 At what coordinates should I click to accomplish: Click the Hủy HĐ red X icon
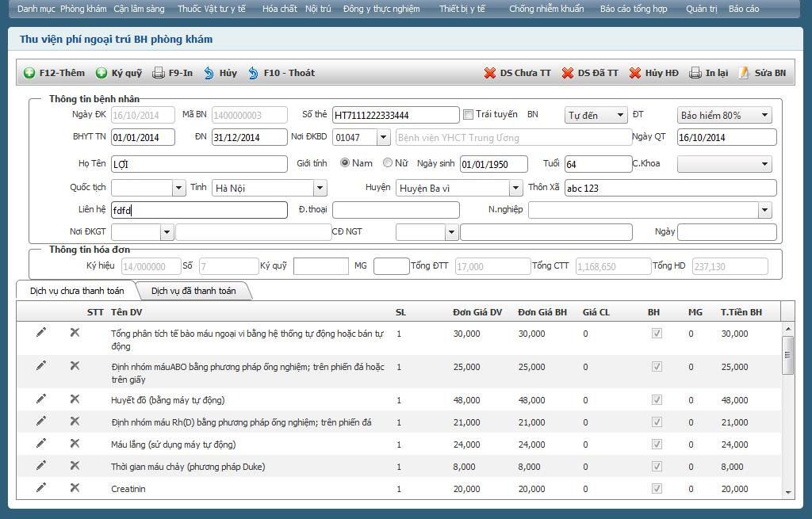[635, 73]
